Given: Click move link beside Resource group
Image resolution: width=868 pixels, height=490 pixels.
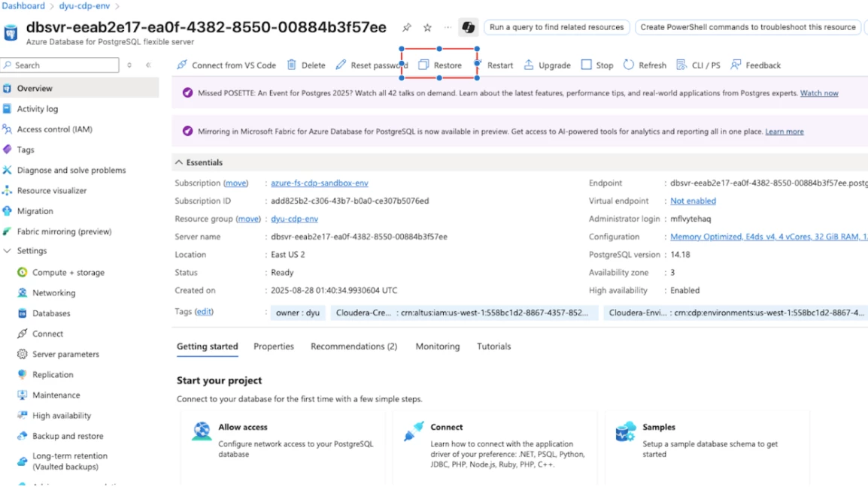Looking at the screenshot, I should (x=248, y=219).
